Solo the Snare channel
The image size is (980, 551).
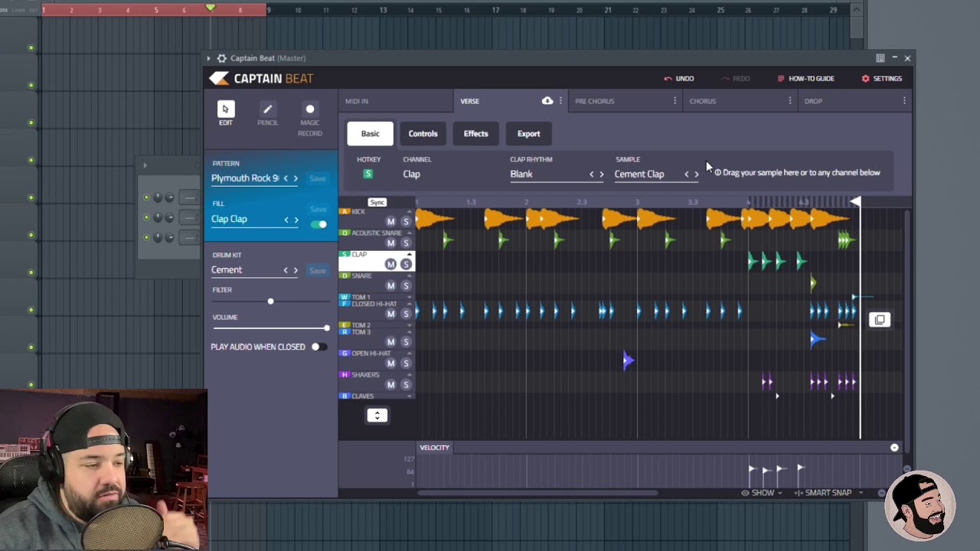(x=406, y=285)
